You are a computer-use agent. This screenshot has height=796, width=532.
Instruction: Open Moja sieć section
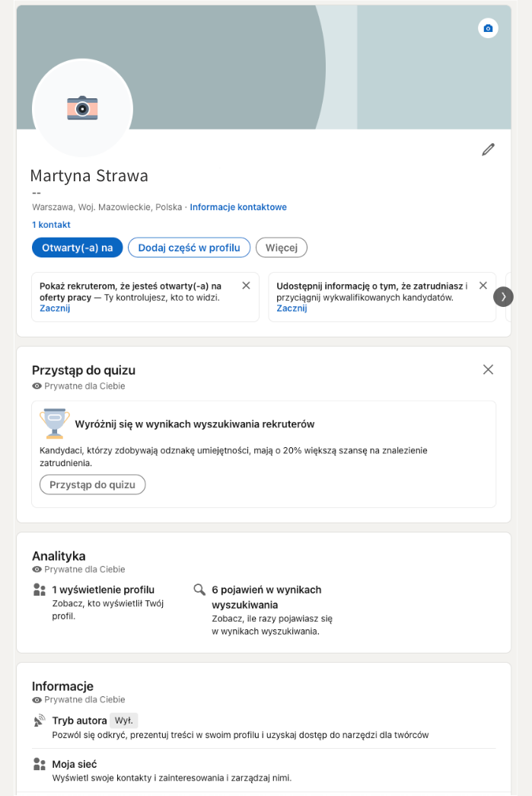(74, 764)
